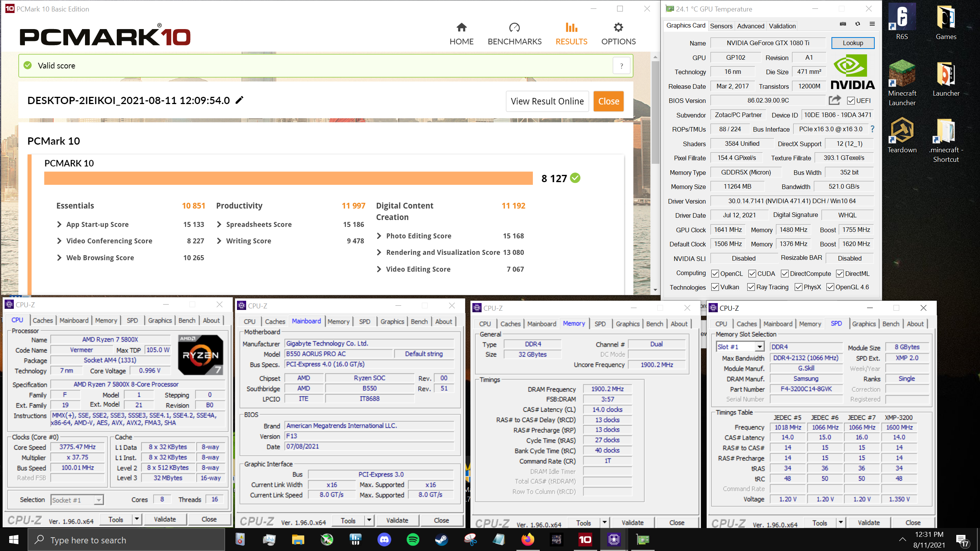Toggle the OpenGL 4.6 checkbox
The image size is (980, 551).
pyautogui.click(x=830, y=287)
